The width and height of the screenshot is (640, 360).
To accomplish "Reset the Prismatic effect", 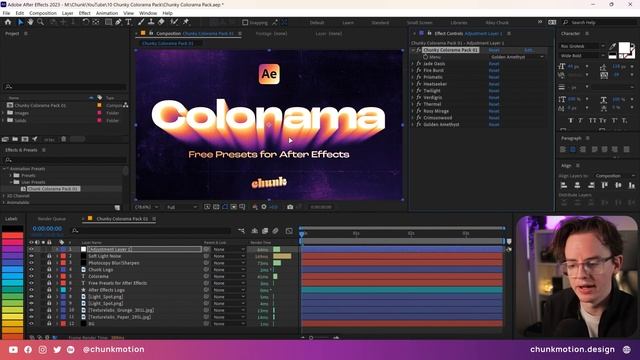I will click(x=494, y=77).
